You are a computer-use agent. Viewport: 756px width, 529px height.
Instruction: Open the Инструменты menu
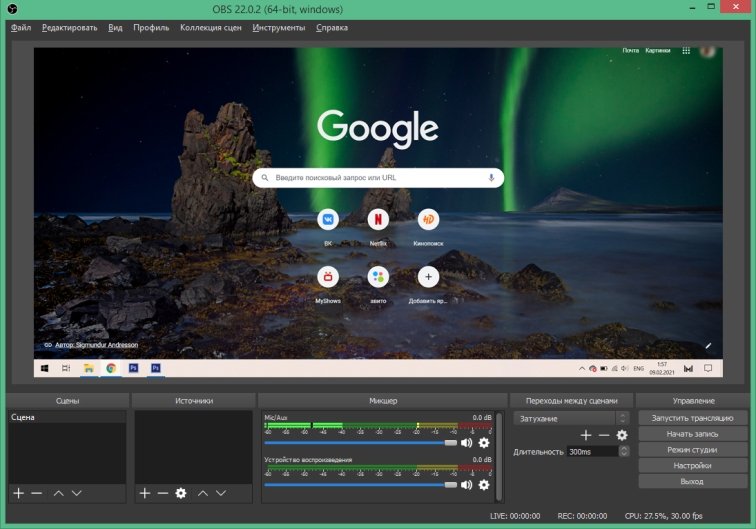(x=279, y=28)
